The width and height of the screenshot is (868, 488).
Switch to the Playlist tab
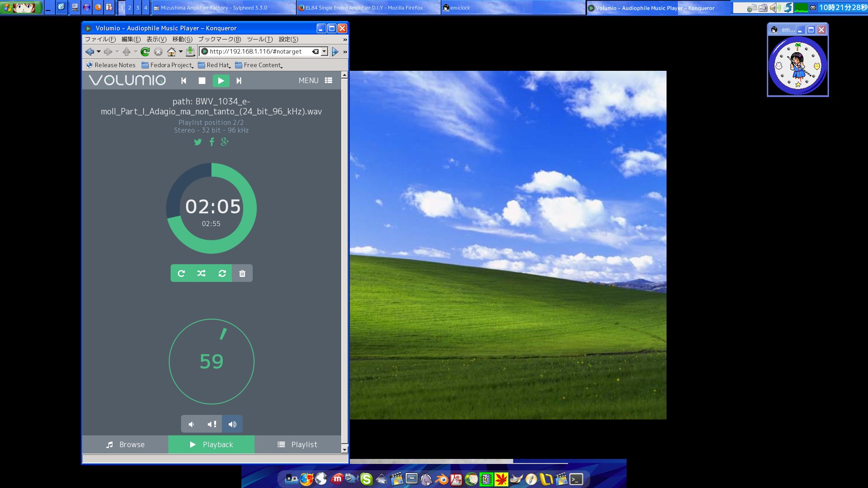(298, 444)
